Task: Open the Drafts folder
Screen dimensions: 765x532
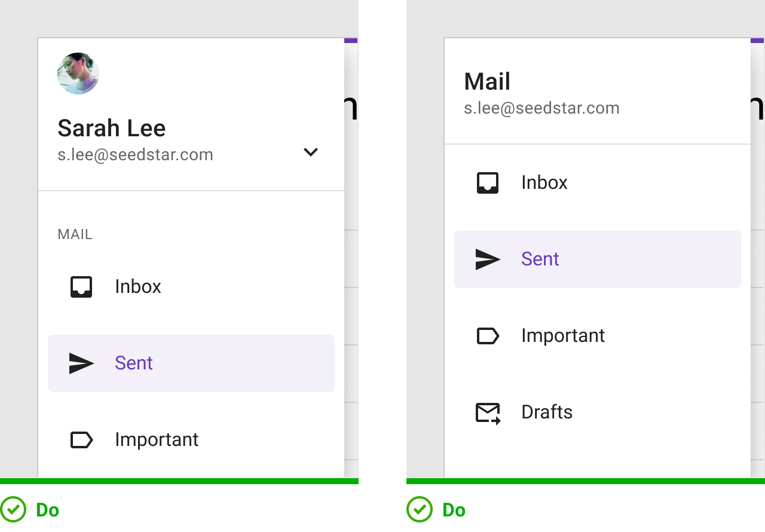Action: coord(546,412)
